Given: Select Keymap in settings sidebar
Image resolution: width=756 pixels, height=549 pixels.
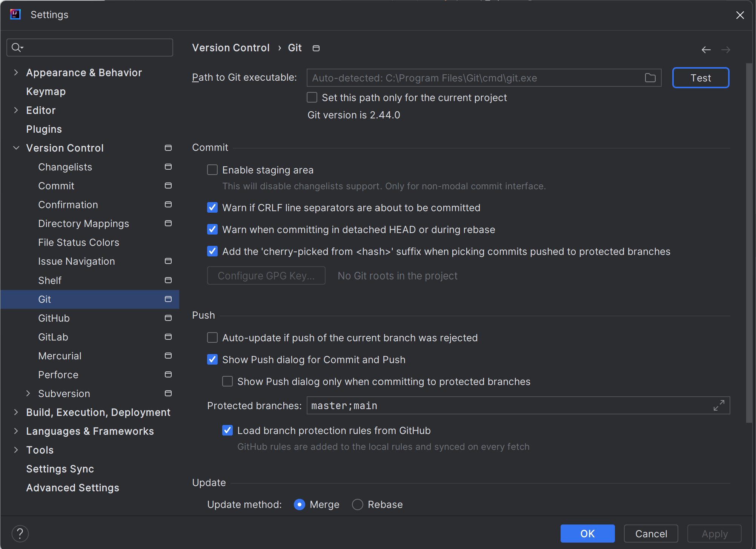Looking at the screenshot, I should [x=46, y=92].
